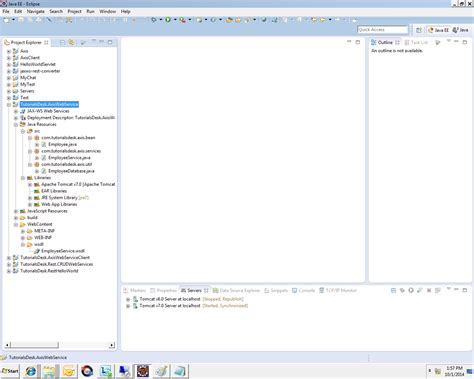Maximize the Servers view panel
This screenshot has width=474, height=379.
pyautogui.click(x=465, y=290)
